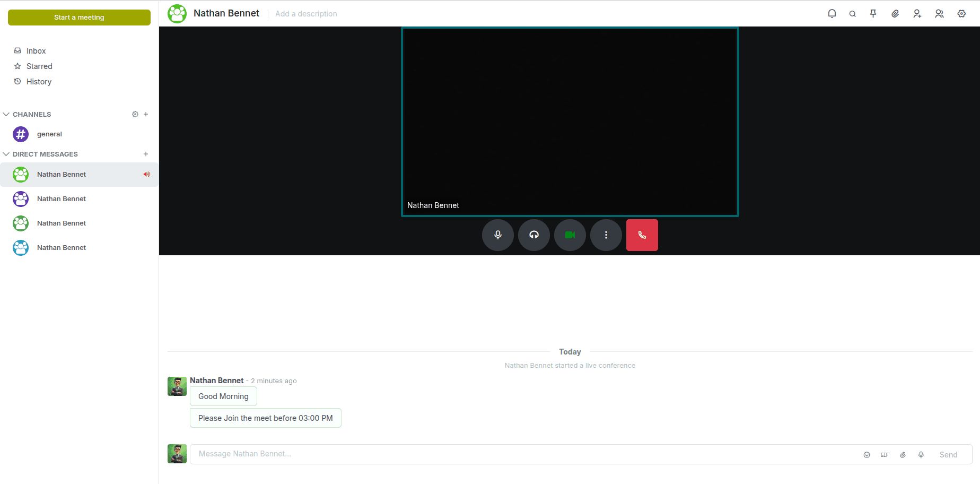Viewport: 980px width, 484px height.
Task: Open message search in this conversation
Action: [x=852, y=13]
